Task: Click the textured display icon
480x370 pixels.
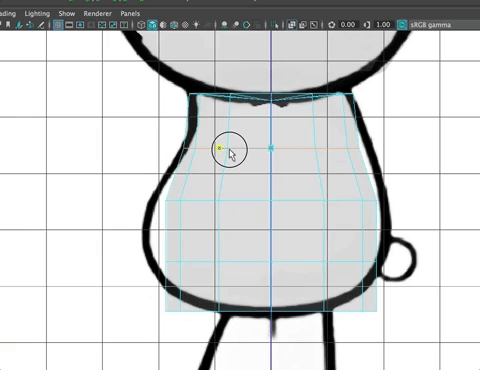Action: click(x=185, y=25)
